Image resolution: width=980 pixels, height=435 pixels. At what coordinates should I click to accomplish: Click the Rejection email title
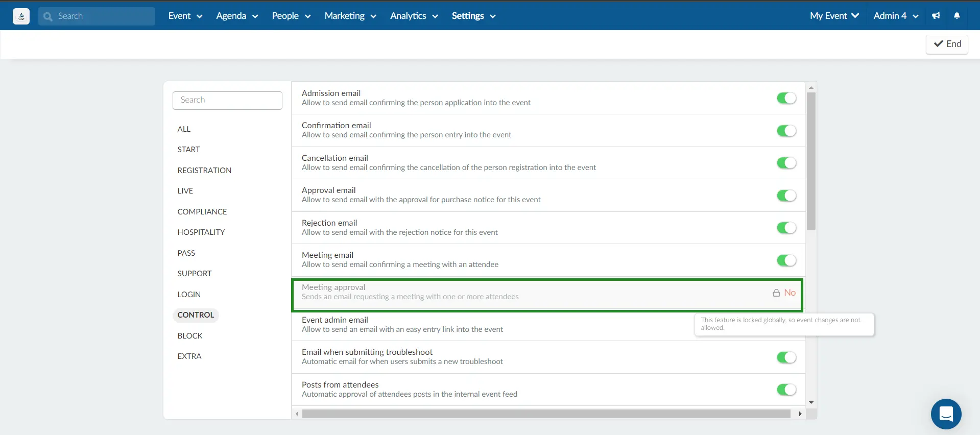[x=329, y=223]
